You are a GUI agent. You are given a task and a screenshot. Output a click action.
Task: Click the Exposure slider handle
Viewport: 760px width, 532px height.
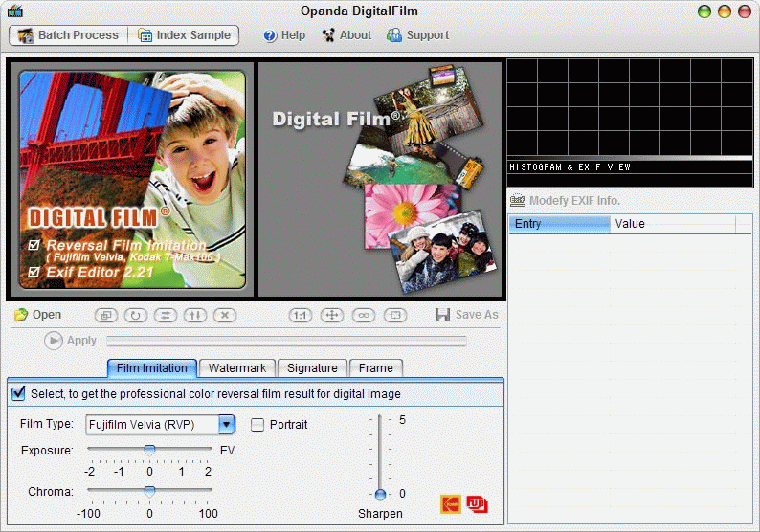149,450
